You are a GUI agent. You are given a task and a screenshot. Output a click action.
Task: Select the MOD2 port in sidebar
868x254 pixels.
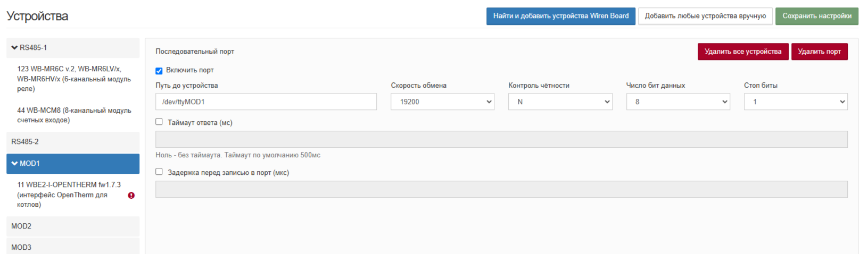[73, 226]
